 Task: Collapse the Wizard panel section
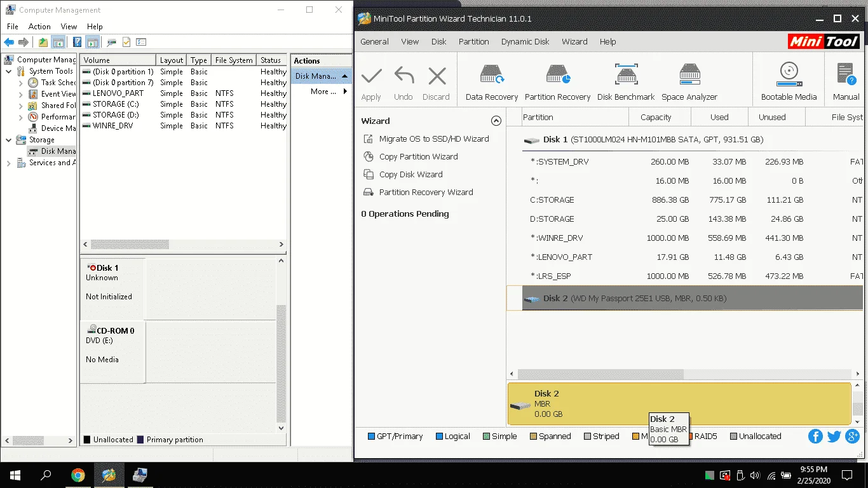(496, 121)
